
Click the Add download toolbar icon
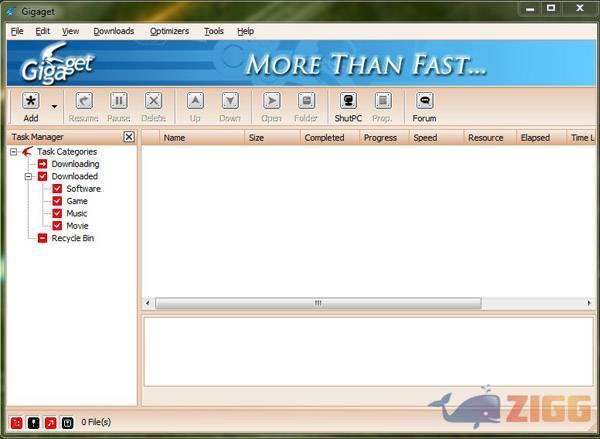click(x=31, y=101)
